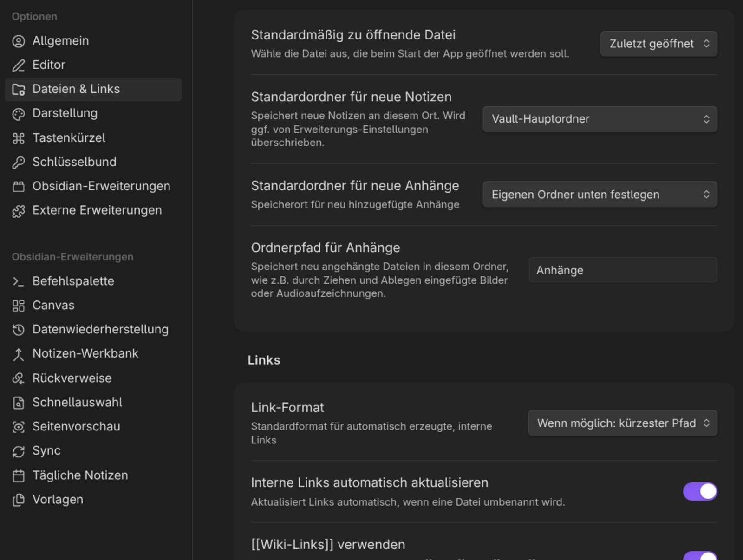Click the Anhänge folder path field
This screenshot has width=743, height=560.
point(622,270)
